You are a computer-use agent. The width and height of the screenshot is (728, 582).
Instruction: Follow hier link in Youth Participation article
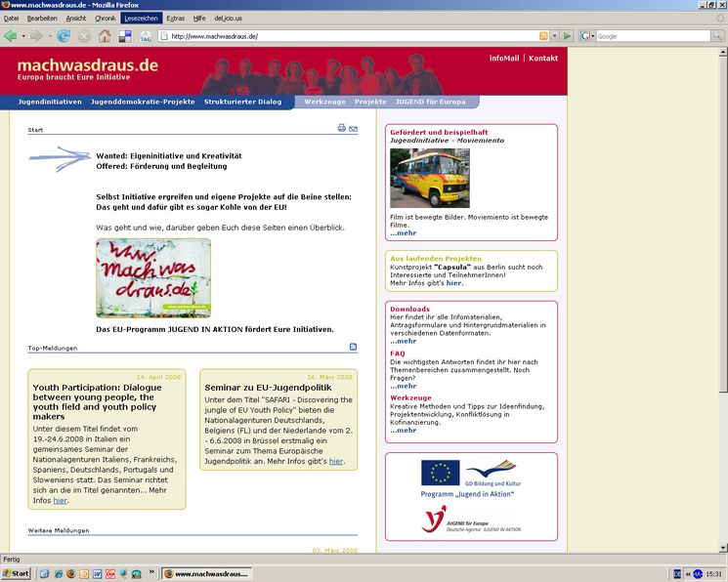coord(61,500)
